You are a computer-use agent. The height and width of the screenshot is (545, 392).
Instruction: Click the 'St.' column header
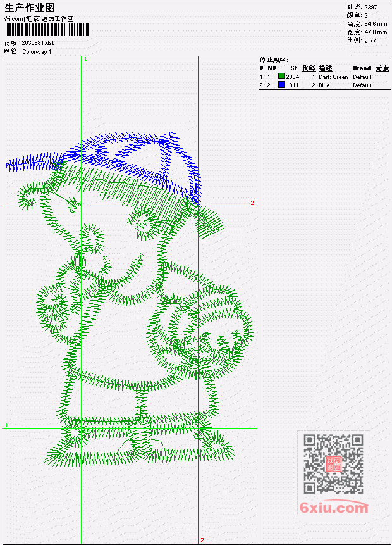click(x=295, y=68)
